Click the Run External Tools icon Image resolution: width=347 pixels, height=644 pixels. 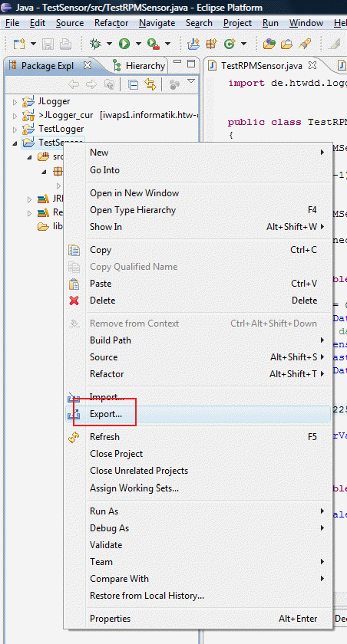(x=154, y=43)
